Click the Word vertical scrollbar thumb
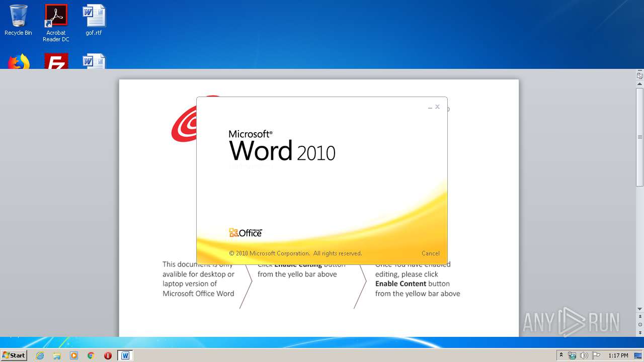The height and width of the screenshot is (362, 644). coord(640,137)
